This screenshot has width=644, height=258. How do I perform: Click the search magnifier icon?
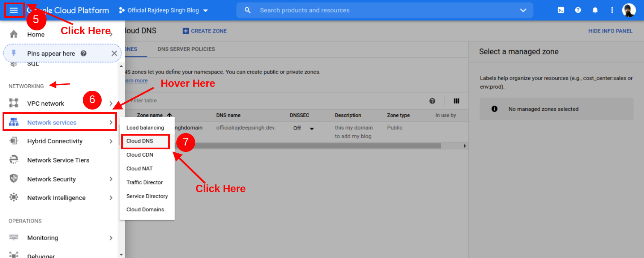pos(248,10)
